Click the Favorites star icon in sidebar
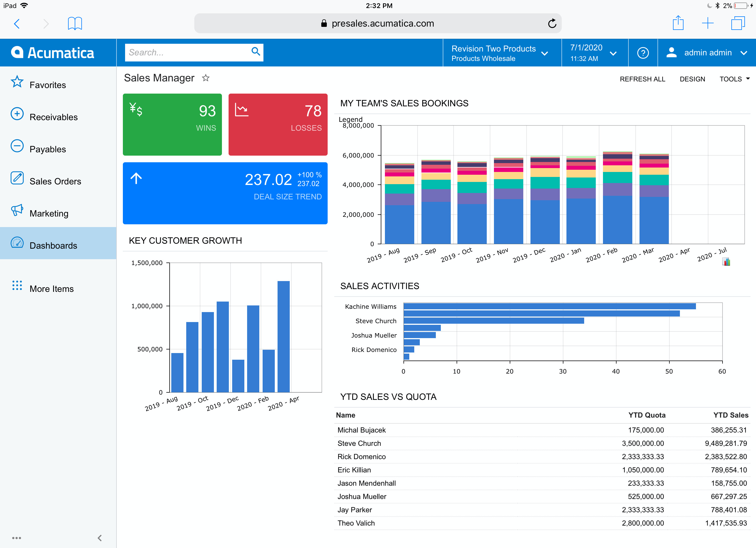 pyautogui.click(x=17, y=82)
